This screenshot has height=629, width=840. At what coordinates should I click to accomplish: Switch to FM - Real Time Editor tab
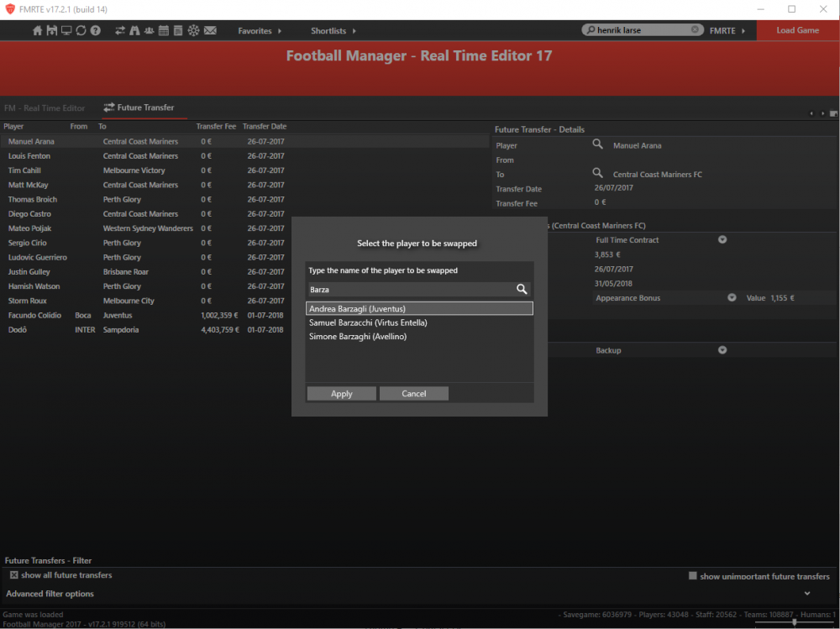tap(45, 108)
